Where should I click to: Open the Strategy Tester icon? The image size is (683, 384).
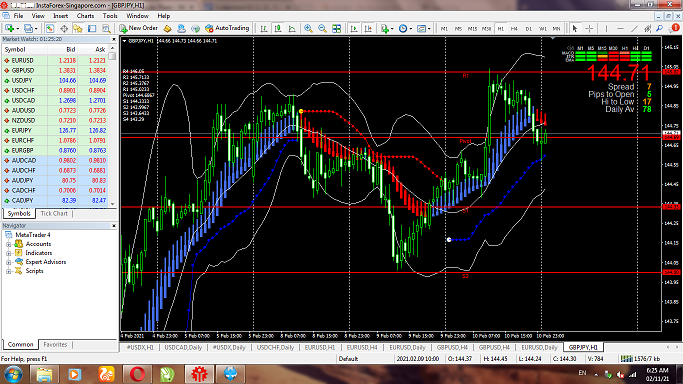[x=106, y=28]
